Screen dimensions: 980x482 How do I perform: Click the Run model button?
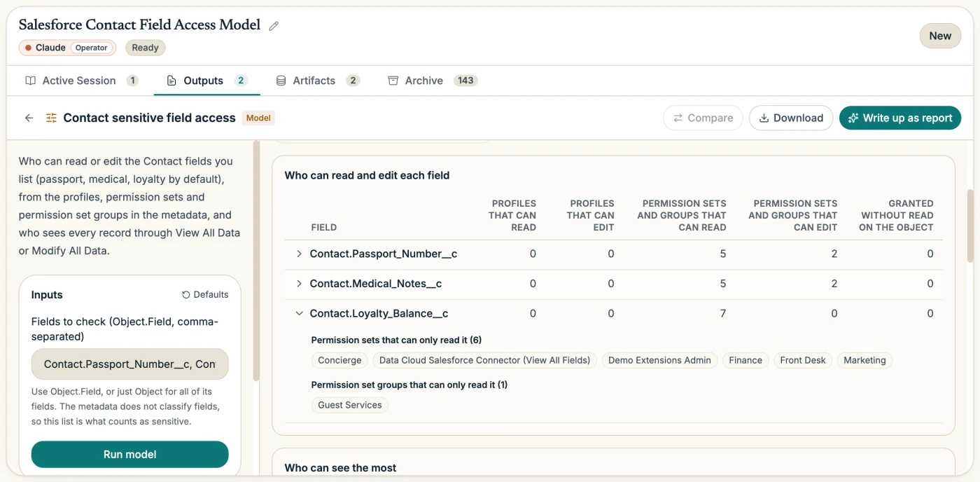tap(130, 454)
